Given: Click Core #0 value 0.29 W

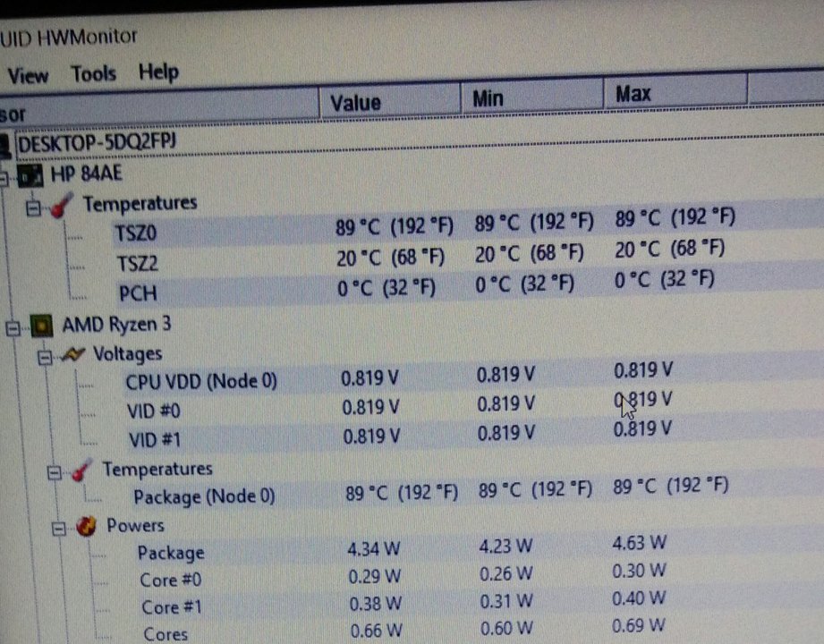Looking at the screenshot, I should pyautogui.click(x=375, y=576).
